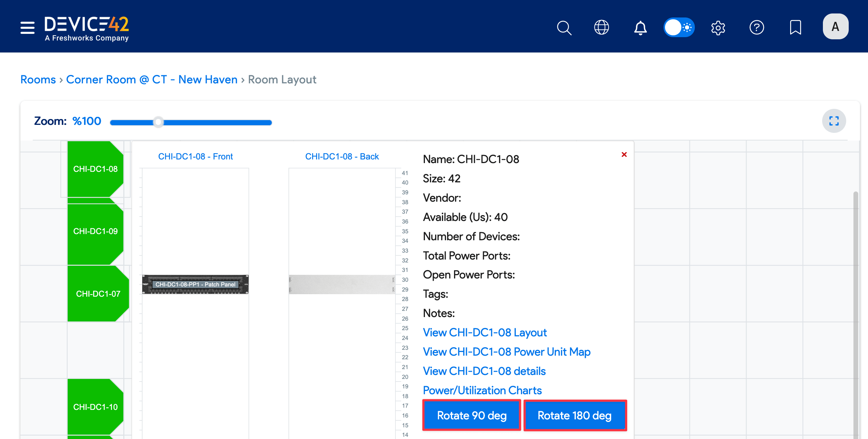The image size is (868, 439).
Task: Click the CHI-DC1-08-PP1 Patch Panel device
Action: click(195, 284)
